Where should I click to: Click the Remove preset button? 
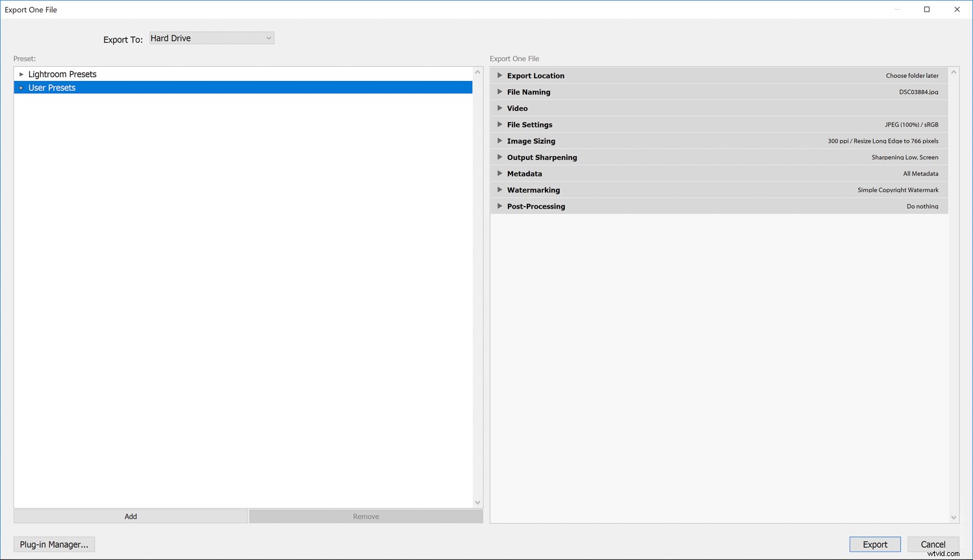tap(366, 517)
